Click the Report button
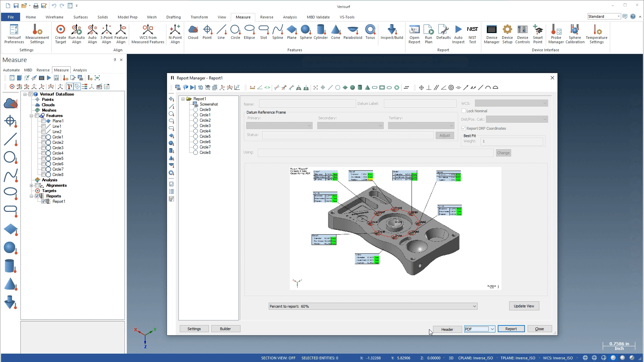Image resolution: width=644 pixels, height=362 pixels. pos(511,329)
